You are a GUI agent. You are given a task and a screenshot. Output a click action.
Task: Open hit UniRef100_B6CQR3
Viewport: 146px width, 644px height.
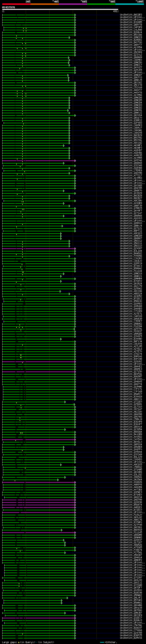point(131,15)
